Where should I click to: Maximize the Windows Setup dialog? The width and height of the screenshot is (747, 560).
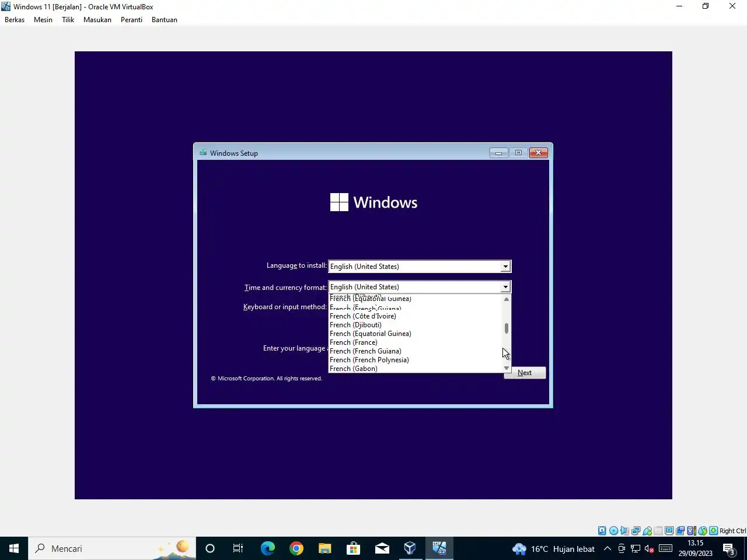[518, 153]
